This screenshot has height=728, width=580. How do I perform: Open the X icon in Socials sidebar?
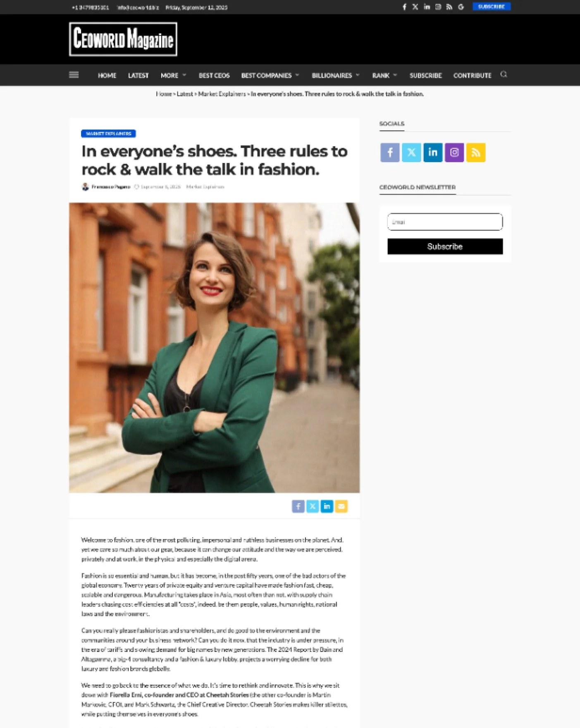[411, 153]
